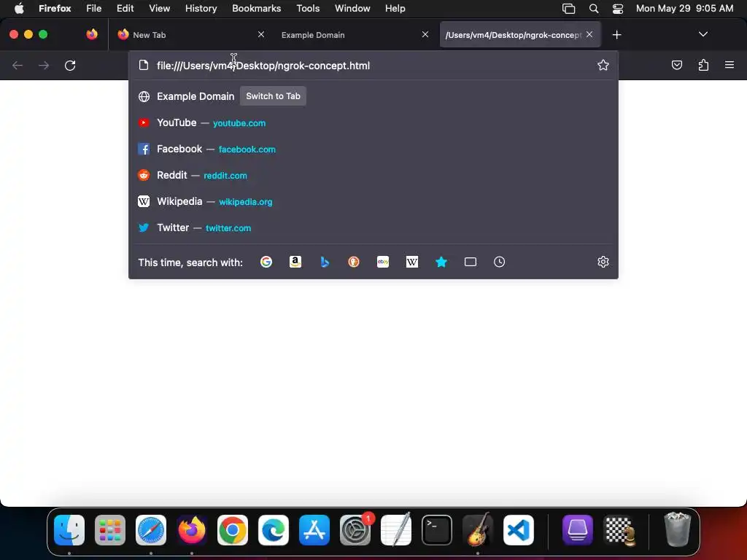Open the Firefox menu in the menu bar

(x=55, y=9)
